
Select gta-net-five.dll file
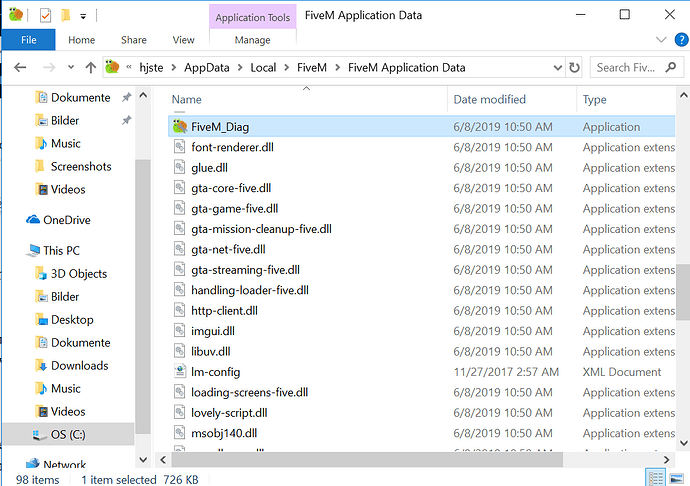click(422, 249)
